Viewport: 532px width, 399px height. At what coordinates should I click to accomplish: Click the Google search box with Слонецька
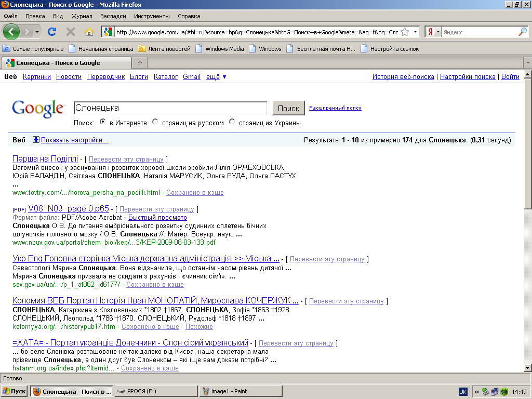pos(170,108)
